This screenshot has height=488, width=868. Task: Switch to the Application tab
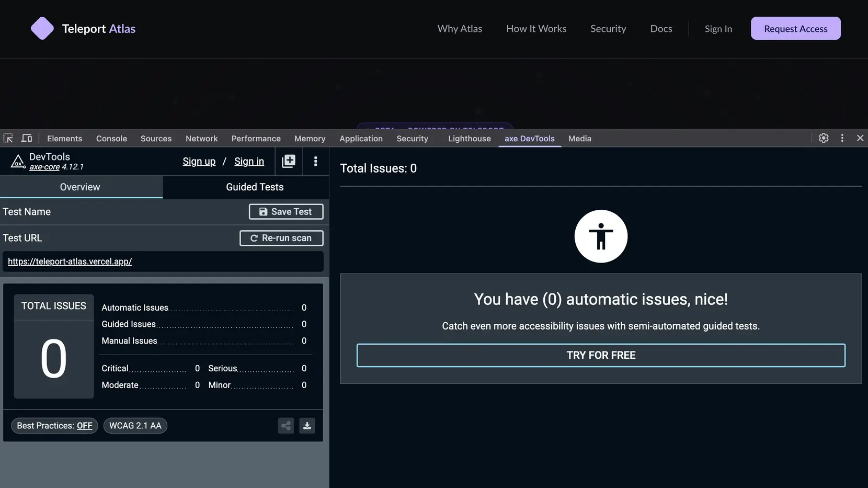361,139
